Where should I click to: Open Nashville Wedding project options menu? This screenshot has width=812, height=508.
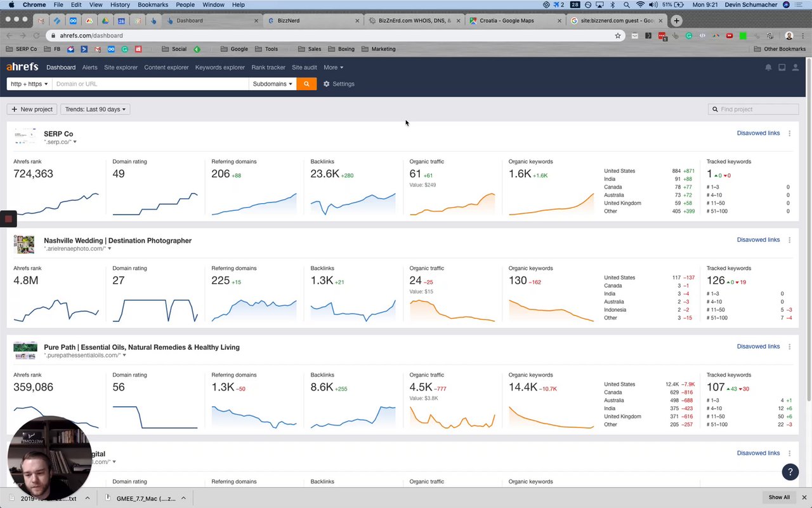pos(789,240)
